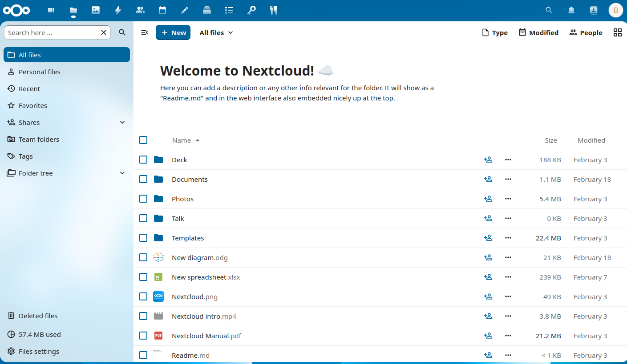Sort by Modified column header

point(591,140)
